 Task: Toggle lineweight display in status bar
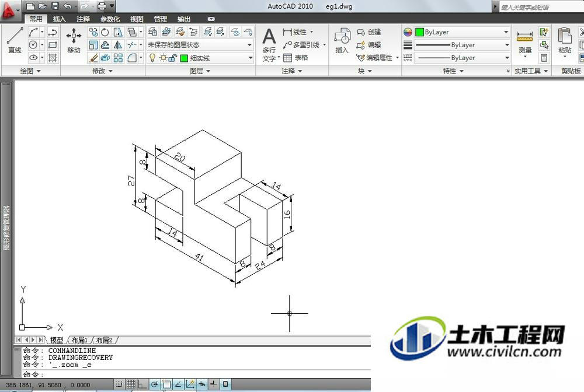coord(213,384)
